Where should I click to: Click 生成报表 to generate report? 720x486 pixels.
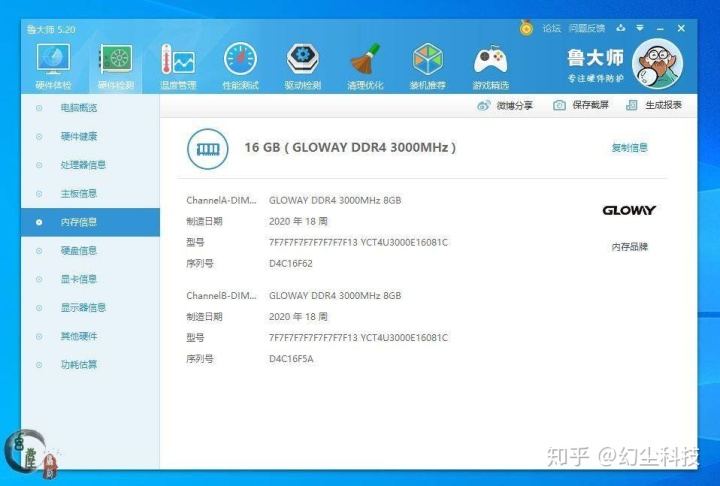coord(663,105)
